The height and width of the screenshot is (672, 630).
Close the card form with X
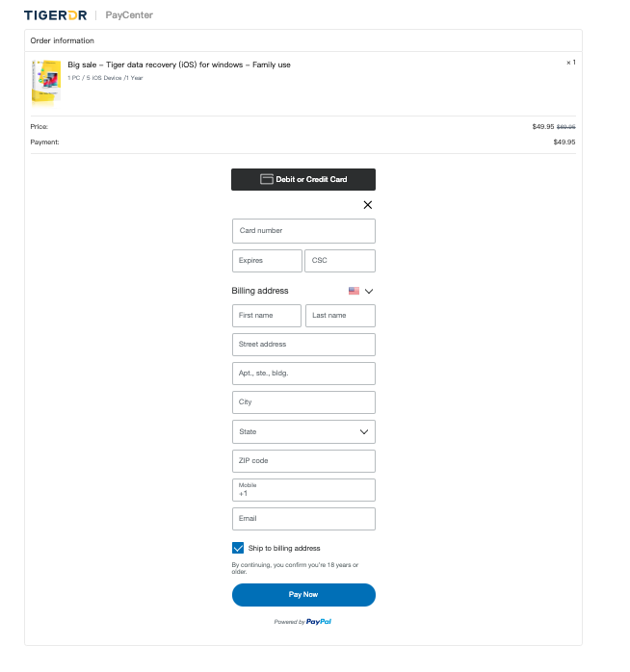pos(367,205)
